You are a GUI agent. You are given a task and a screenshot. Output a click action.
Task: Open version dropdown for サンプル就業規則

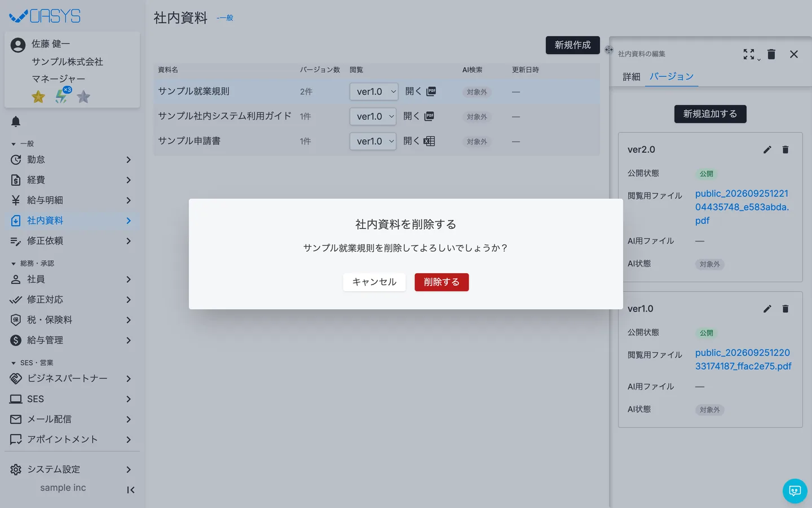tap(374, 91)
